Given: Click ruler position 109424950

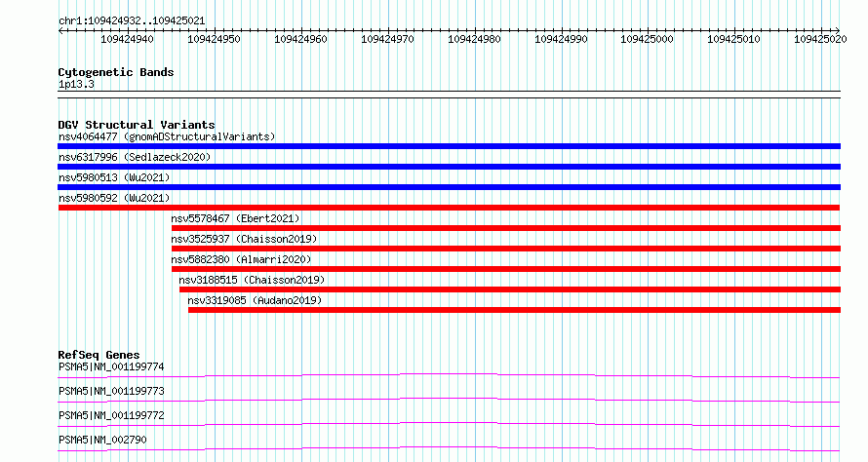Looking at the screenshot, I should pyautogui.click(x=215, y=39).
